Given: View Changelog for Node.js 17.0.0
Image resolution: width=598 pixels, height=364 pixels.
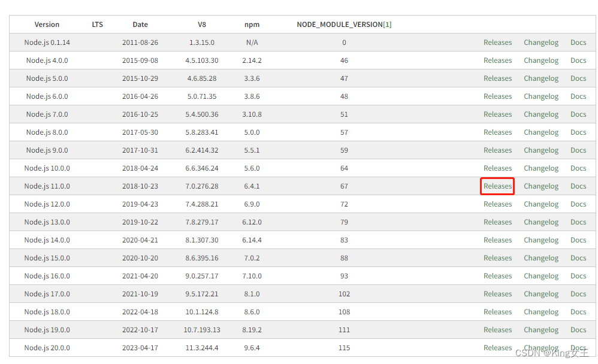Looking at the screenshot, I should [541, 293].
